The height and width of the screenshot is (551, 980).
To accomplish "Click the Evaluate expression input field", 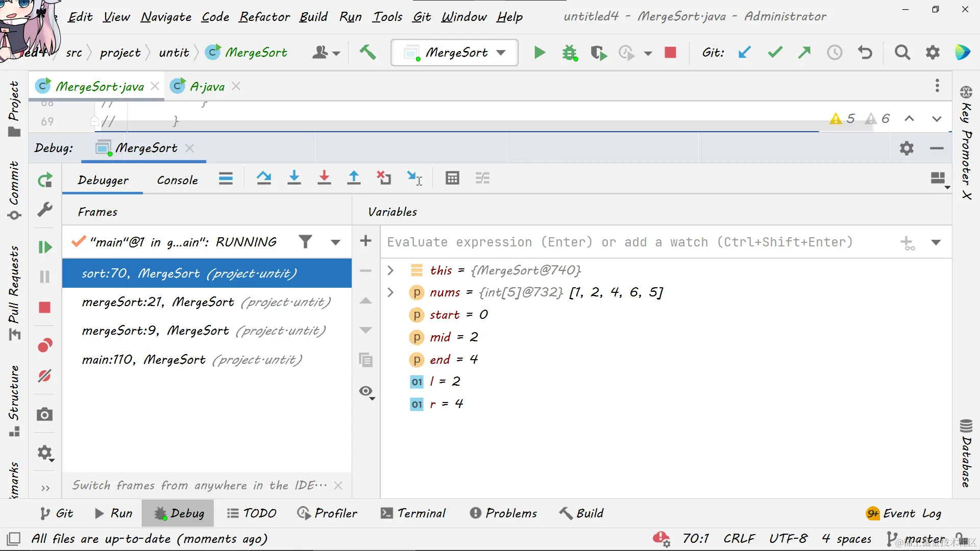I will pos(620,242).
